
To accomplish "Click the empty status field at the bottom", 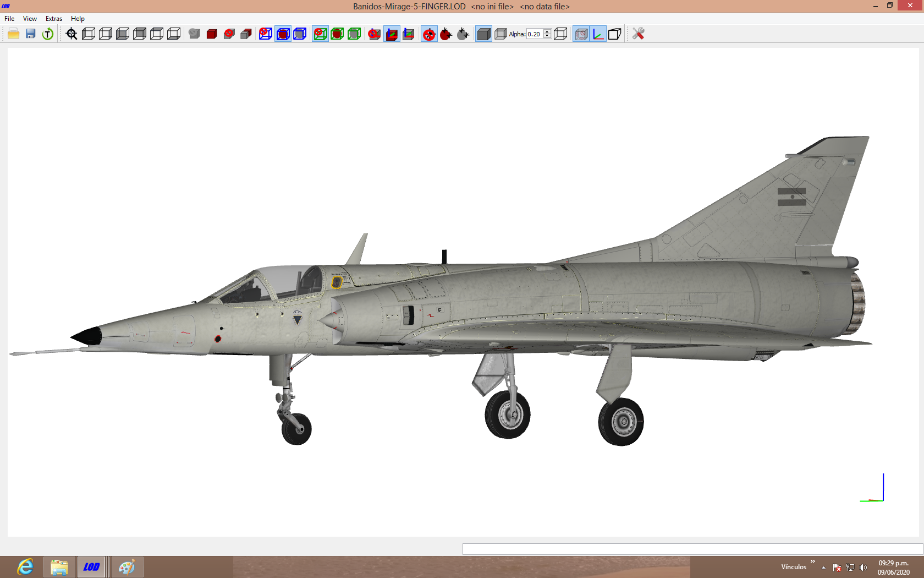I will click(x=692, y=549).
